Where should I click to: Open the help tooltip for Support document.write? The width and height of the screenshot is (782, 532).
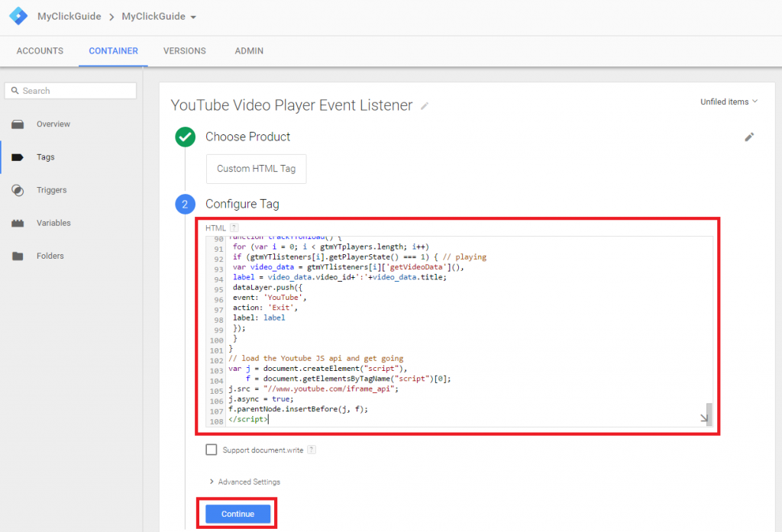click(312, 450)
